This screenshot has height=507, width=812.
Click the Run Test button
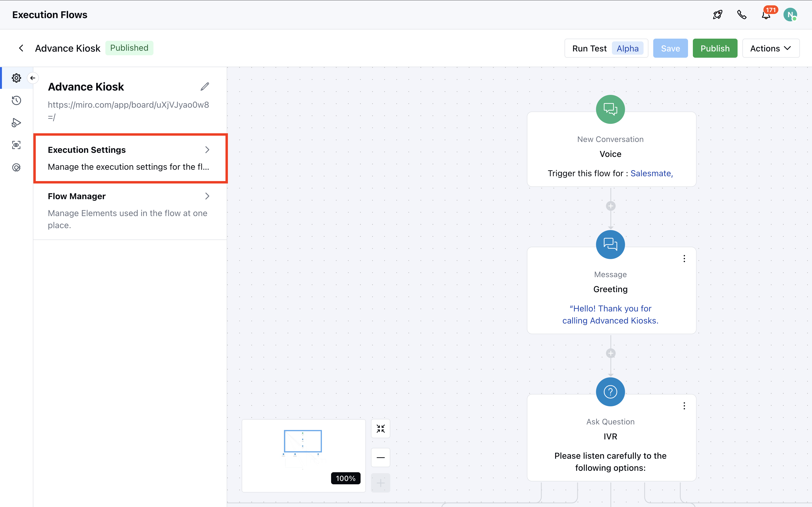(x=589, y=48)
